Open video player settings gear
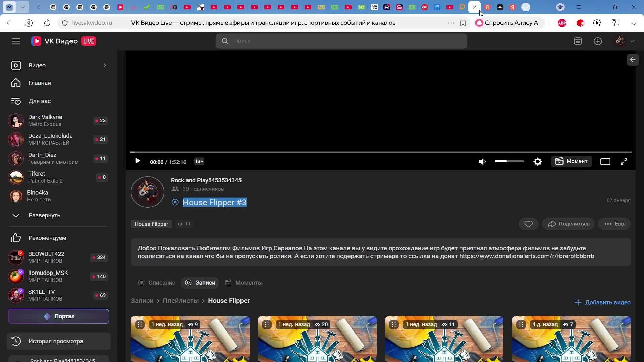The image size is (644, 362). pyautogui.click(x=537, y=162)
